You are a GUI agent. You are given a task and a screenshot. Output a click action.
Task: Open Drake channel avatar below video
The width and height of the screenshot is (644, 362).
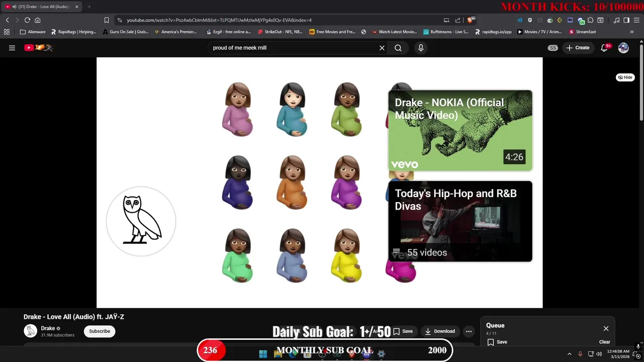pos(31,331)
